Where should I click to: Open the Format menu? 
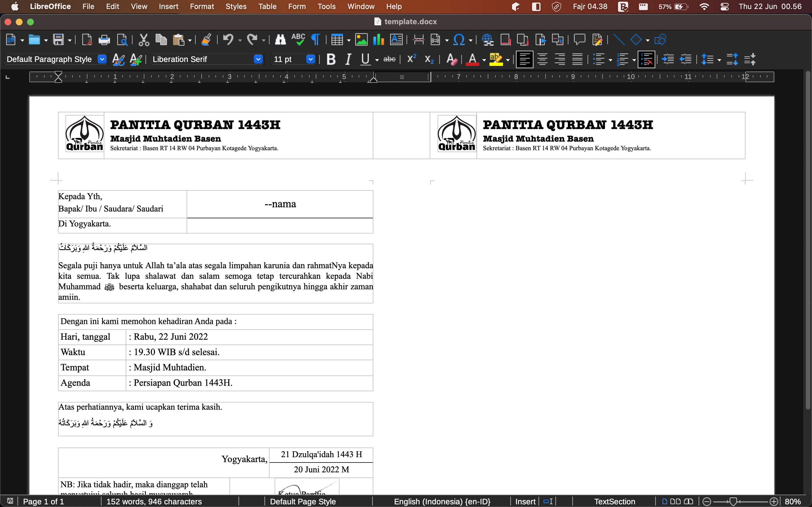[202, 6]
